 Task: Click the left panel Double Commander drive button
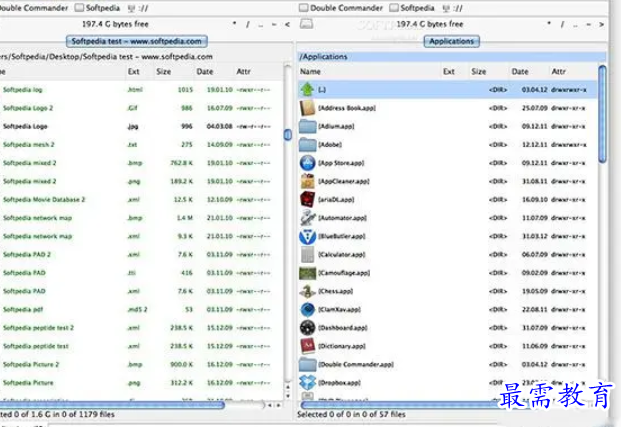coord(34,8)
